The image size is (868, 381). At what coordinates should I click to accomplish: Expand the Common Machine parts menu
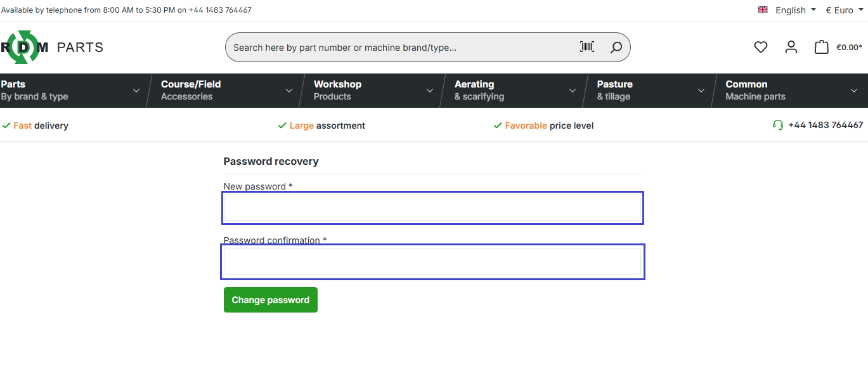790,91
